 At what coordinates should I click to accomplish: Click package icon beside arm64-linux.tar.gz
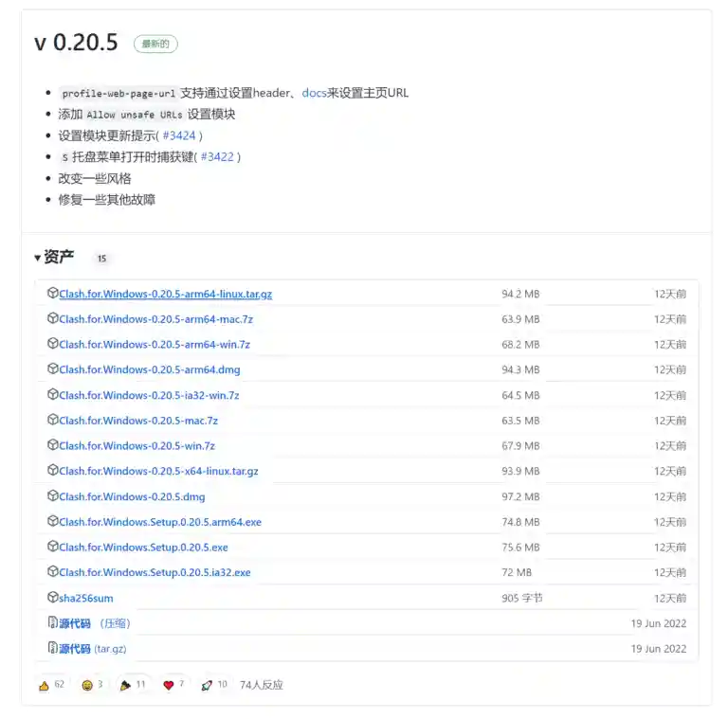point(52,293)
